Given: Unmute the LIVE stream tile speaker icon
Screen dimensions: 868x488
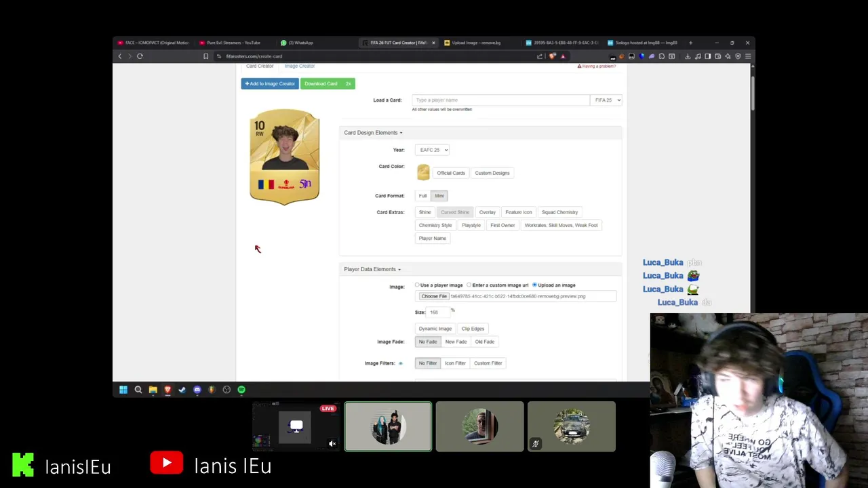Looking at the screenshot, I should (x=332, y=444).
